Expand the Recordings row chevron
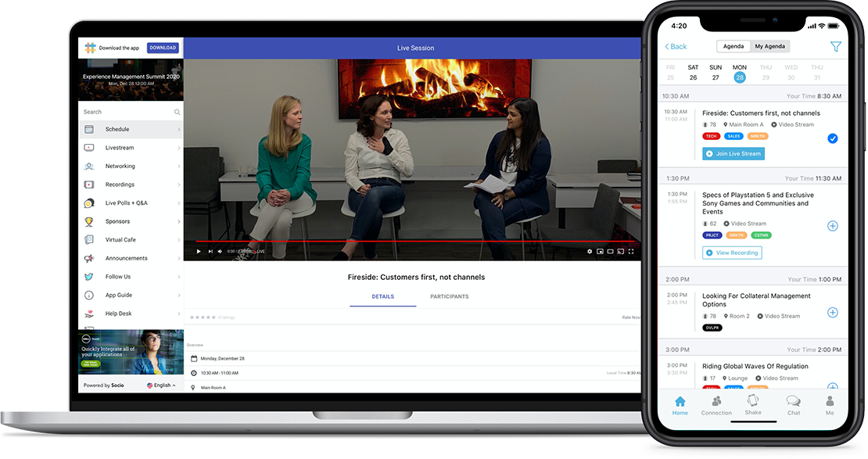Screen dimensions: 868x459 (x=179, y=185)
